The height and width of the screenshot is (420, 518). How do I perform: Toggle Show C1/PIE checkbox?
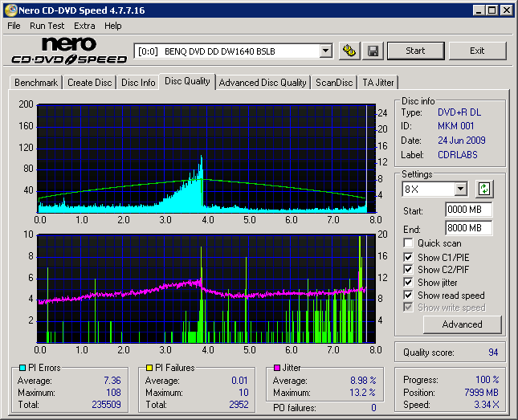click(410, 257)
